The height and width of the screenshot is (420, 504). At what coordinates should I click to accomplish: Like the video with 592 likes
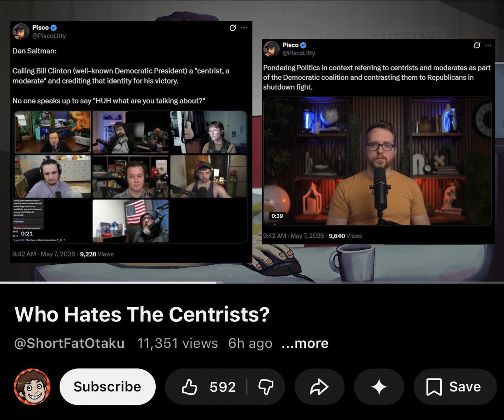tap(209, 386)
